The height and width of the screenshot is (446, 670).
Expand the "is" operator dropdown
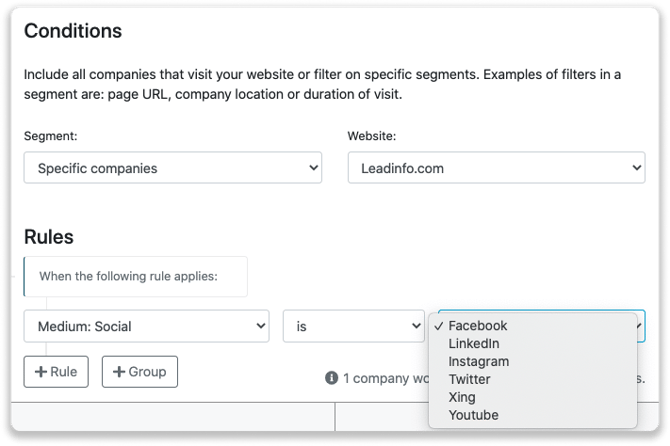tap(354, 326)
